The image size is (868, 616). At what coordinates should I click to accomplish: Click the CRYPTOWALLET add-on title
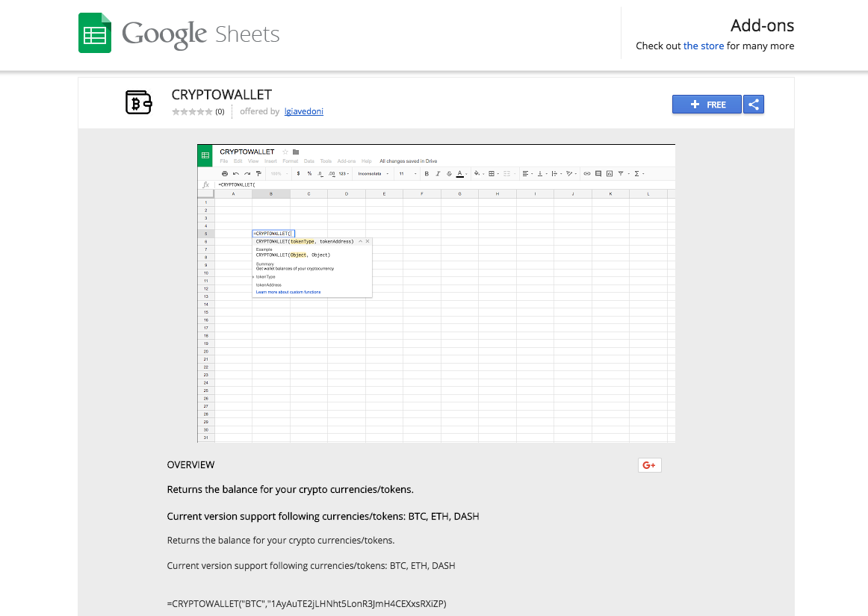(x=221, y=95)
